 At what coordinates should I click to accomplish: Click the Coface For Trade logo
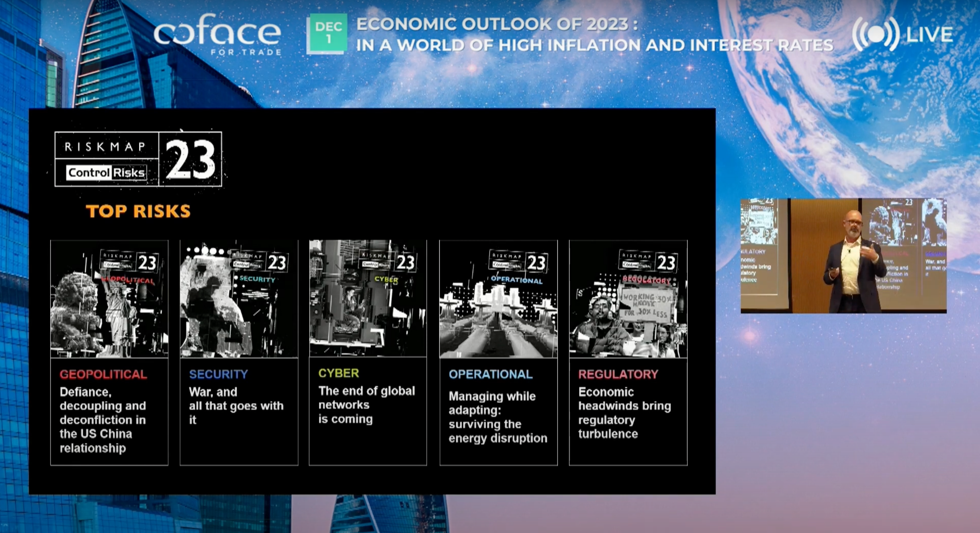click(x=217, y=35)
